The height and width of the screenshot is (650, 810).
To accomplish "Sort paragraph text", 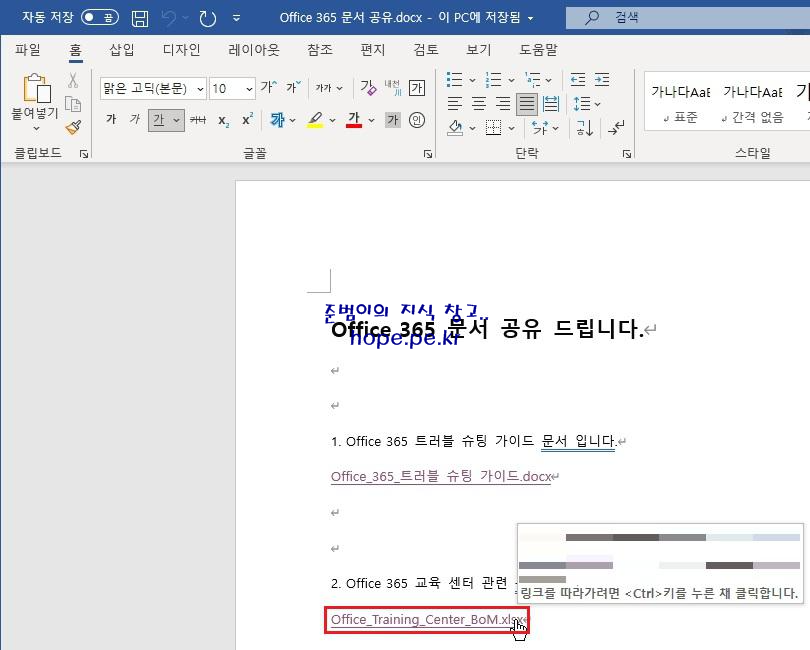I will pyautogui.click(x=584, y=128).
